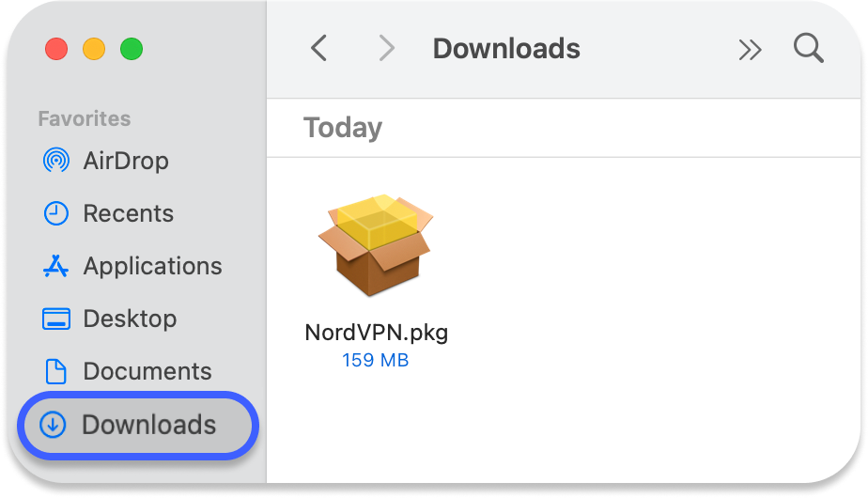Click the Desktop sidebar icon
The width and height of the screenshot is (868, 498).
click(56, 319)
